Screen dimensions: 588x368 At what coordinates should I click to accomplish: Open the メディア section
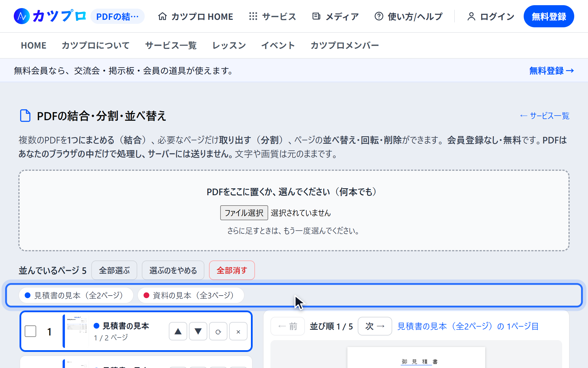point(335,16)
